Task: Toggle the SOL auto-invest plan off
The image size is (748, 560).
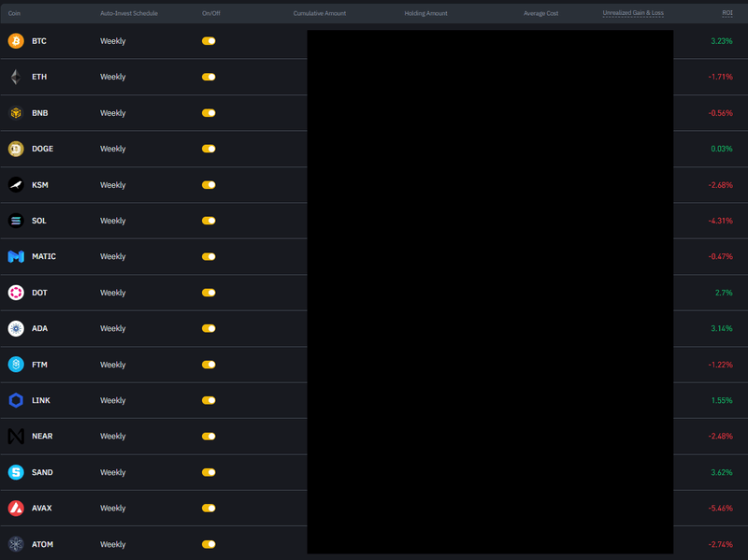Action: 209,221
